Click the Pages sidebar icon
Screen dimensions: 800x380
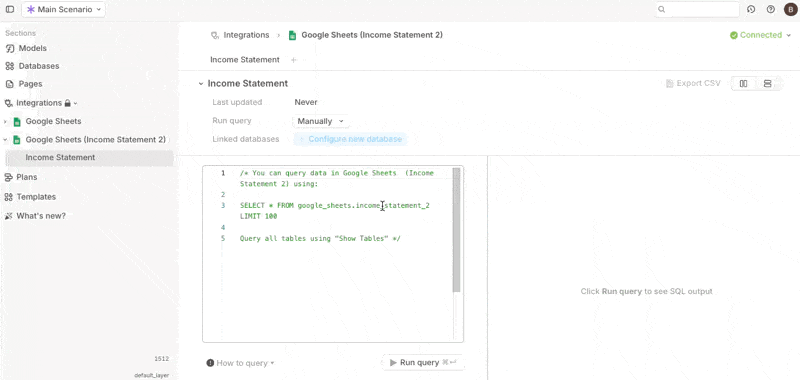pyautogui.click(x=9, y=84)
